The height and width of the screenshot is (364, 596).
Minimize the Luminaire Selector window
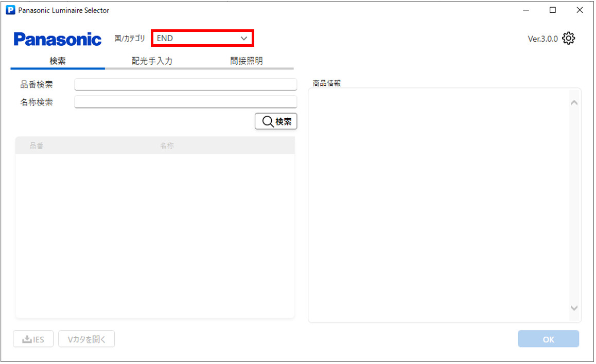(x=527, y=10)
